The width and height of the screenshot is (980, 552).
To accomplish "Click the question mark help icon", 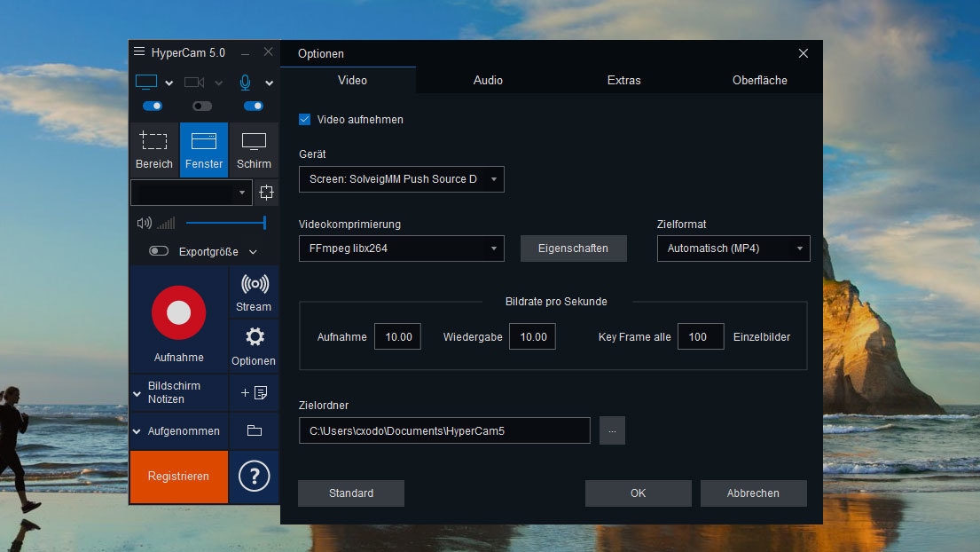I will 255,477.
